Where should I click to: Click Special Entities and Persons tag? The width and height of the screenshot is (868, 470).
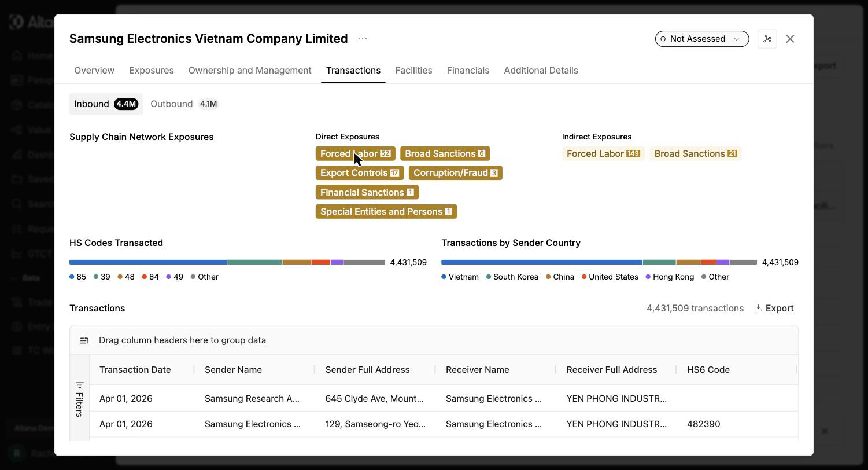pos(386,211)
